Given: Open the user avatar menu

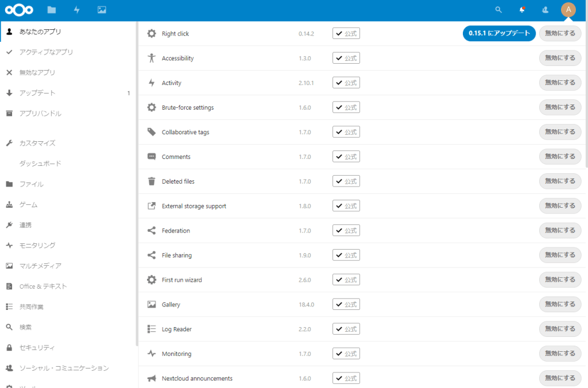Looking at the screenshot, I should pos(568,10).
